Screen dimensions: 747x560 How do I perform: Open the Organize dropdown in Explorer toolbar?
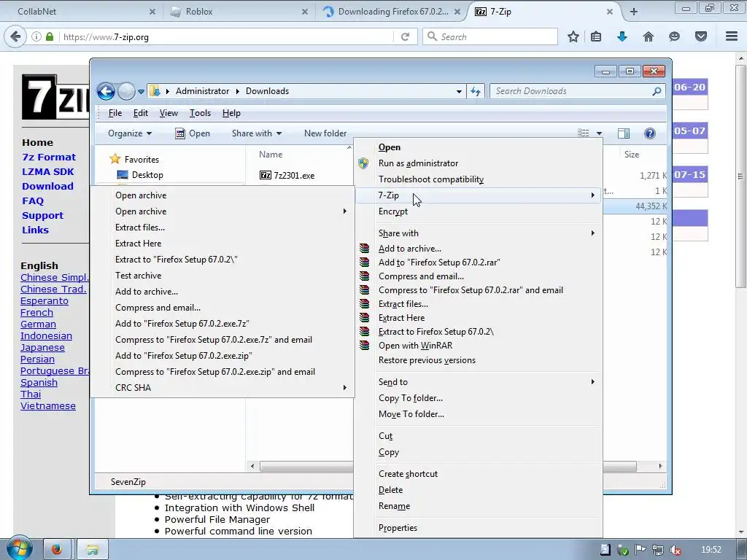tap(130, 133)
